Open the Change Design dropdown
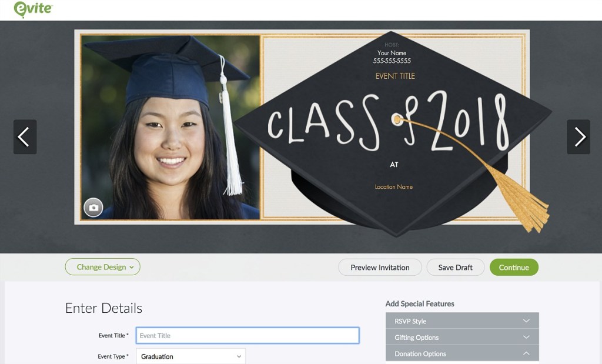Viewport: 602px width, 364px height. (103, 267)
